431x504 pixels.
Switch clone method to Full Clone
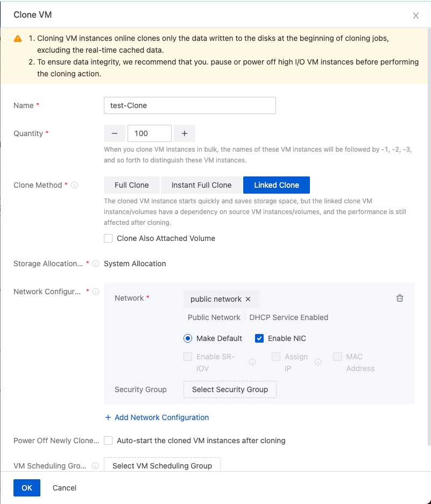pyautogui.click(x=131, y=185)
